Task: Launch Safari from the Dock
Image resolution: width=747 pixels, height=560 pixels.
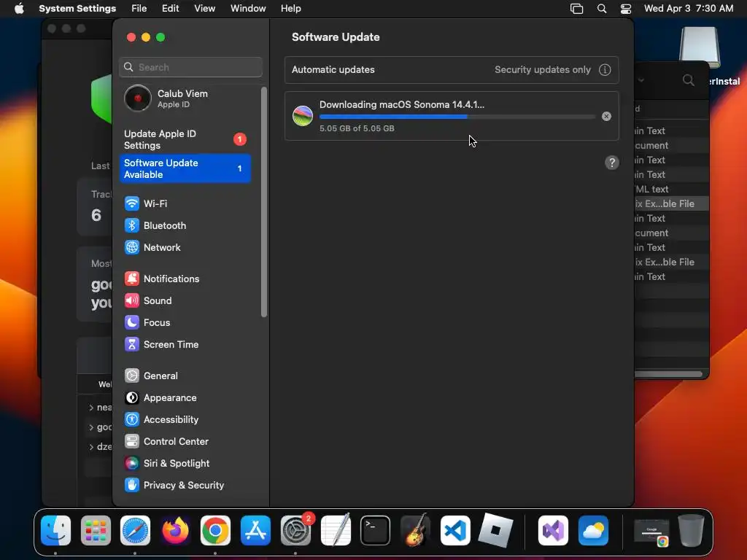Action: (x=135, y=530)
